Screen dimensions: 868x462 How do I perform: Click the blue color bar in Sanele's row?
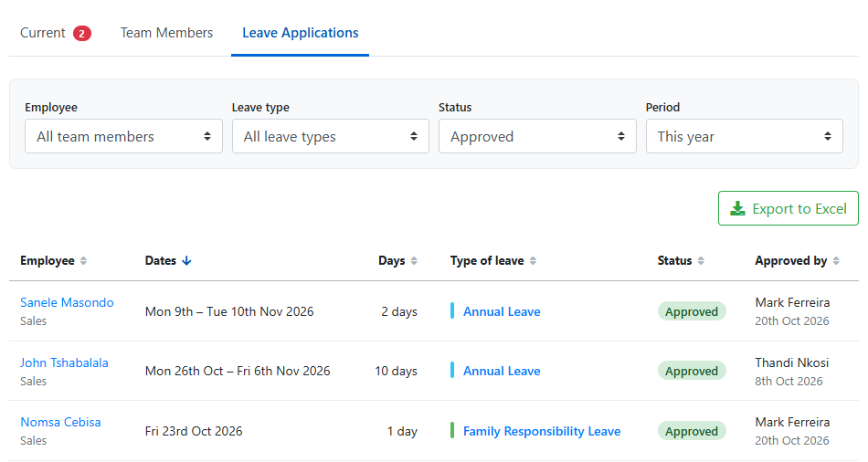pyautogui.click(x=452, y=311)
